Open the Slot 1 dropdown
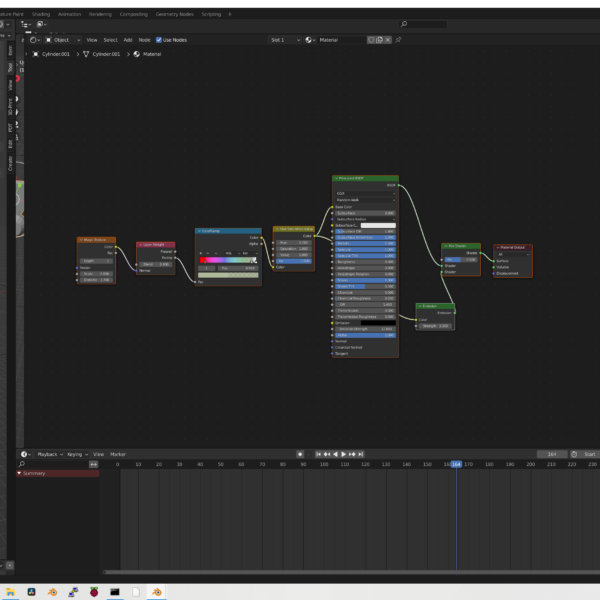This screenshot has width=600, height=600. click(284, 40)
